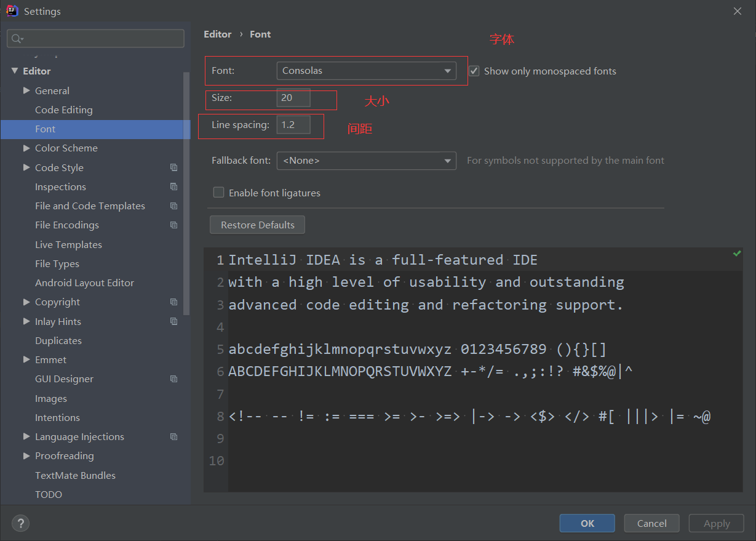Click the Cancel button
Viewport: 756px width, 541px height.
click(x=652, y=523)
